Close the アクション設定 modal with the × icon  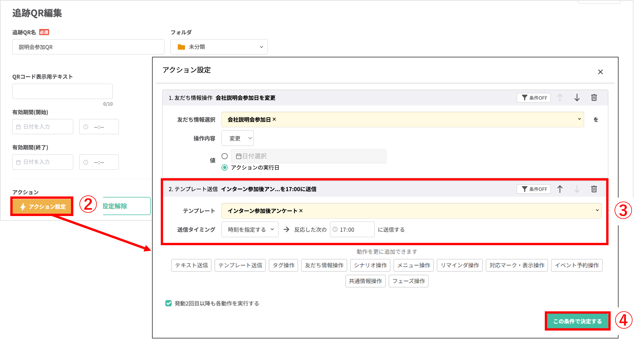pyautogui.click(x=601, y=72)
